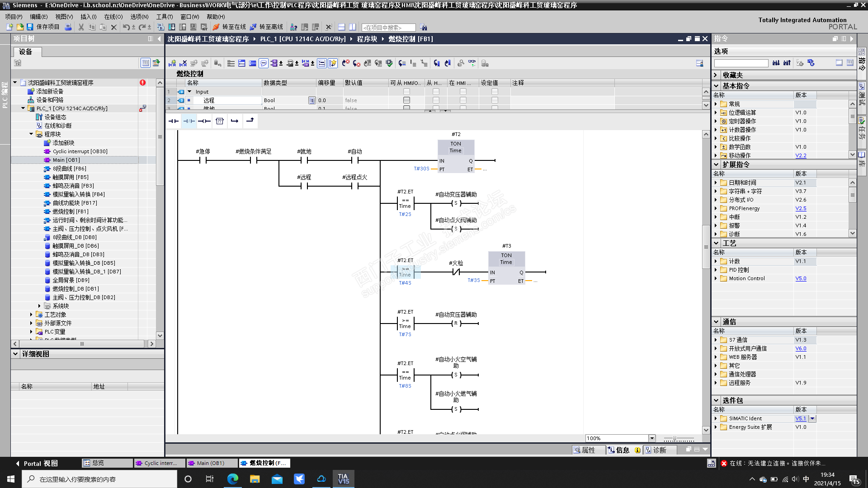Viewport: 868px width, 488px height.
Task: Insert an output coil element
Action: coord(204,121)
